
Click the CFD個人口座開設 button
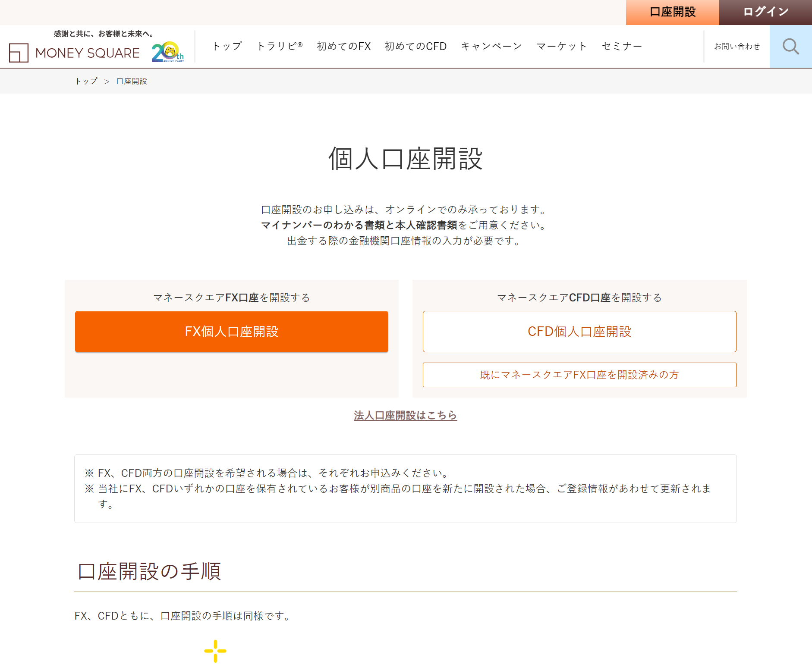579,332
